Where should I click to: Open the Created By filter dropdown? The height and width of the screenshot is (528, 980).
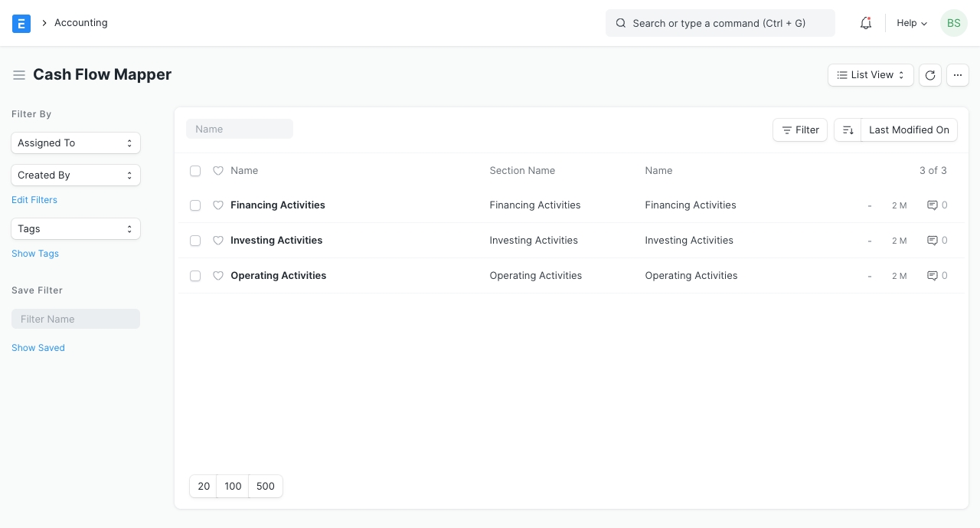[x=76, y=175]
